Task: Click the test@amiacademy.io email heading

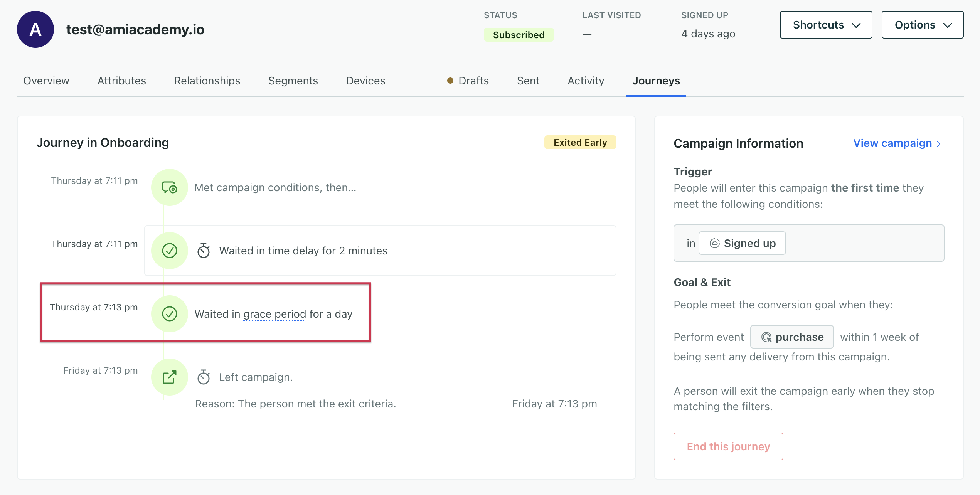Action: [135, 29]
